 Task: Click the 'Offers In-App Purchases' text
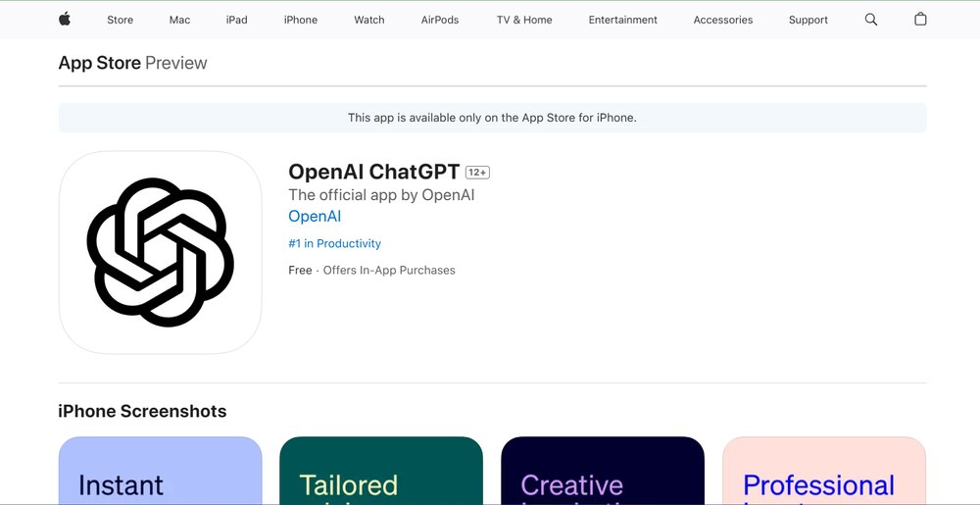click(x=389, y=271)
